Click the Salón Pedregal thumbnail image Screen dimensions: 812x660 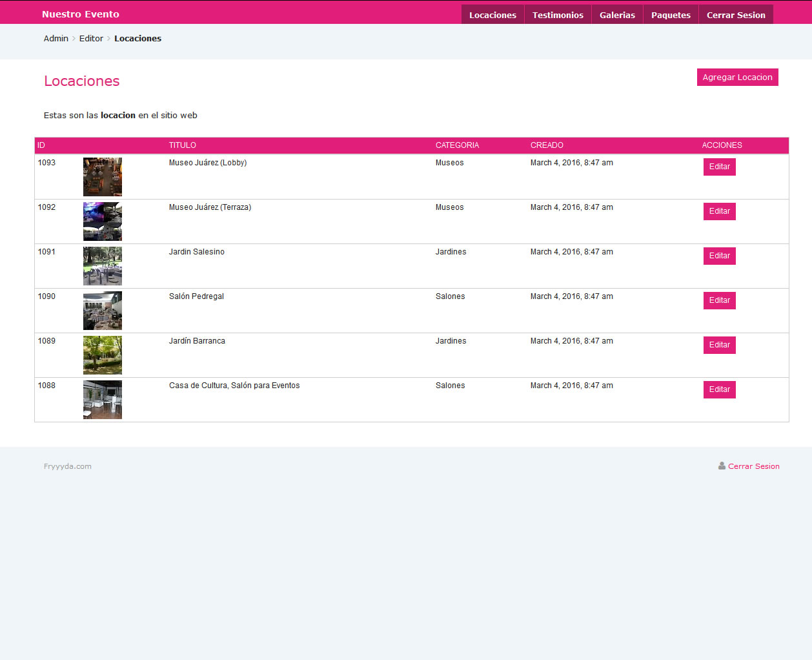102,311
